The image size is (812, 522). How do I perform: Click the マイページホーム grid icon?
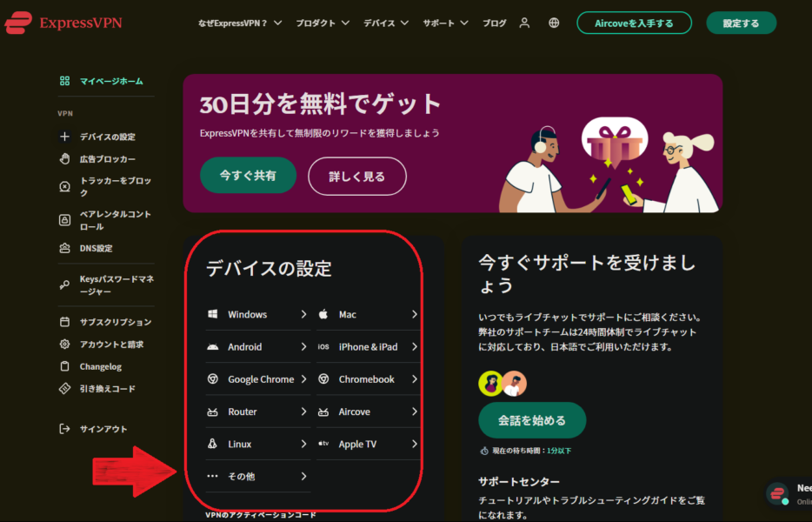[x=64, y=81]
